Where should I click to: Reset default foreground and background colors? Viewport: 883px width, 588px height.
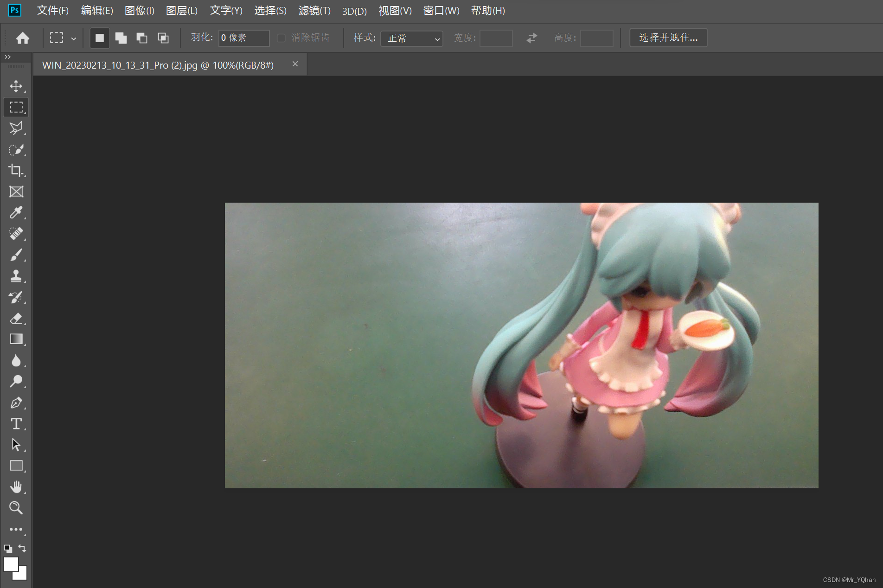click(x=8, y=549)
